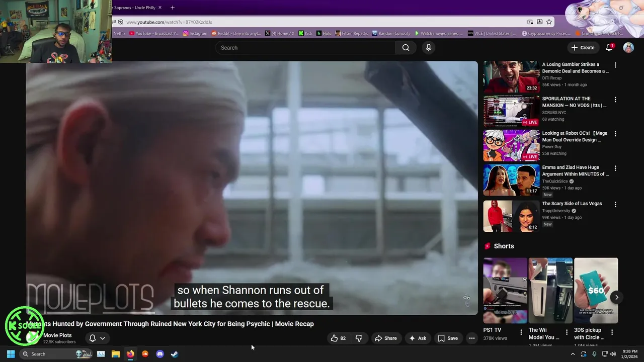Open the YouTube account avatar menu
644x362 pixels.
point(628,48)
